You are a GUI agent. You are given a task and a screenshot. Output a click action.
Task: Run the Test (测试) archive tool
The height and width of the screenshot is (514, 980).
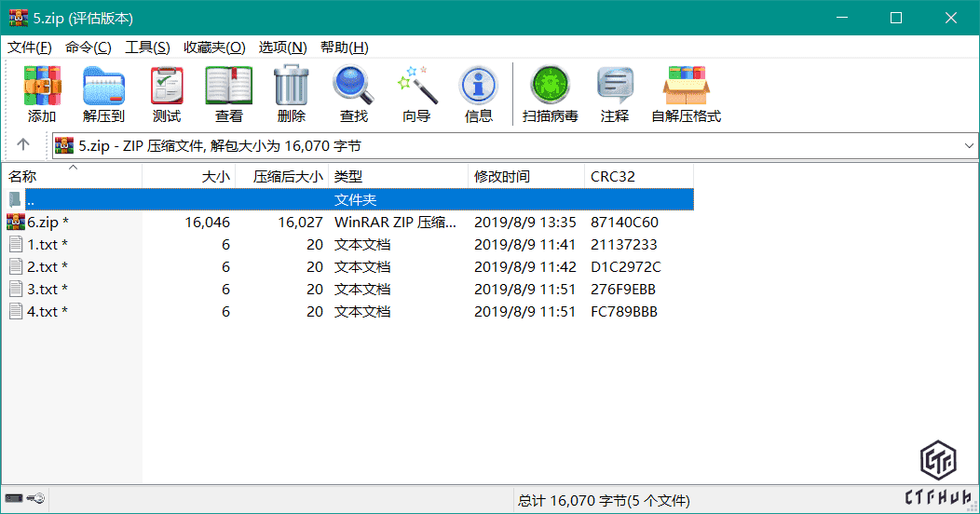tap(167, 94)
